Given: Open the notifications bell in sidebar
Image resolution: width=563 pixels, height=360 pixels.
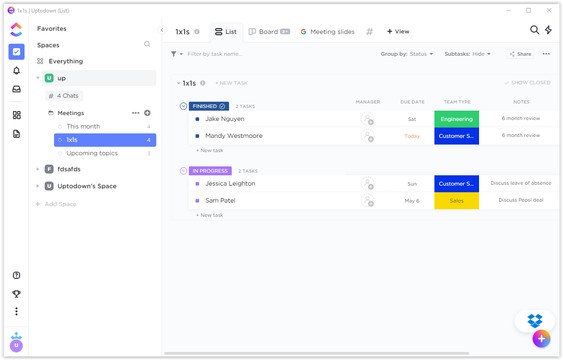Looking at the screenshot, I should (x=17, y=71).
